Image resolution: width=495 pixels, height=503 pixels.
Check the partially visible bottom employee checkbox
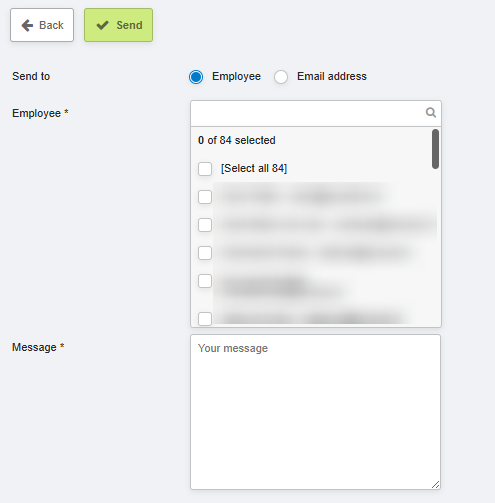point(205,319)
